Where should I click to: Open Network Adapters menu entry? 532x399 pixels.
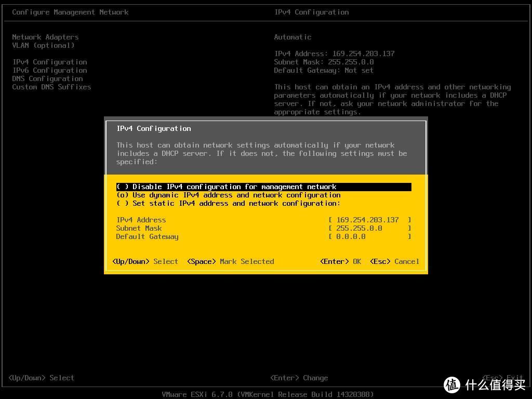point(45,37)
